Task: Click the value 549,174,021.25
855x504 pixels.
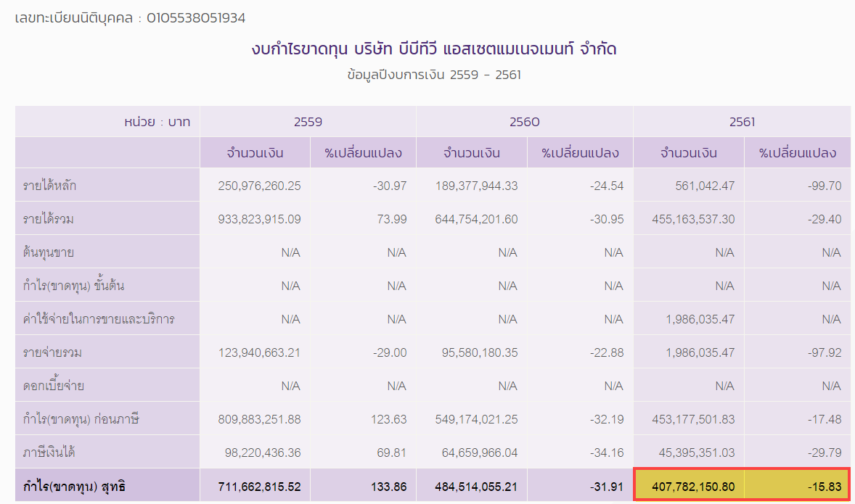Action: pyautogui.click(x=477, y=420)
